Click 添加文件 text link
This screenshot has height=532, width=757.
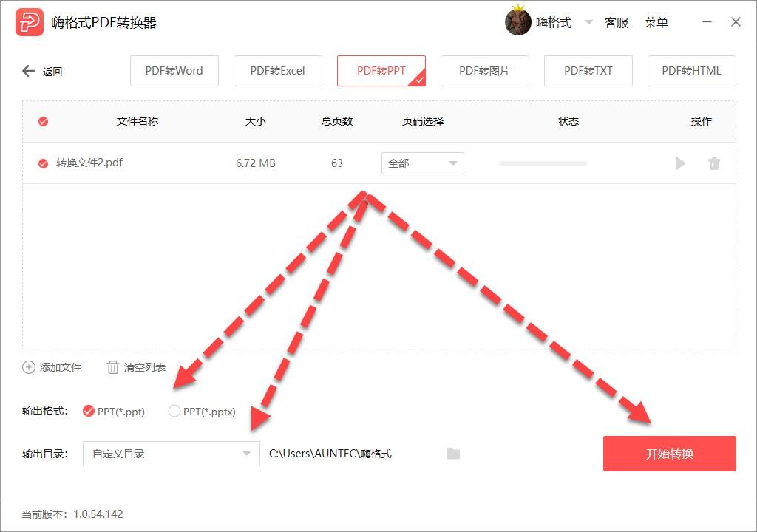coord(61,367)
